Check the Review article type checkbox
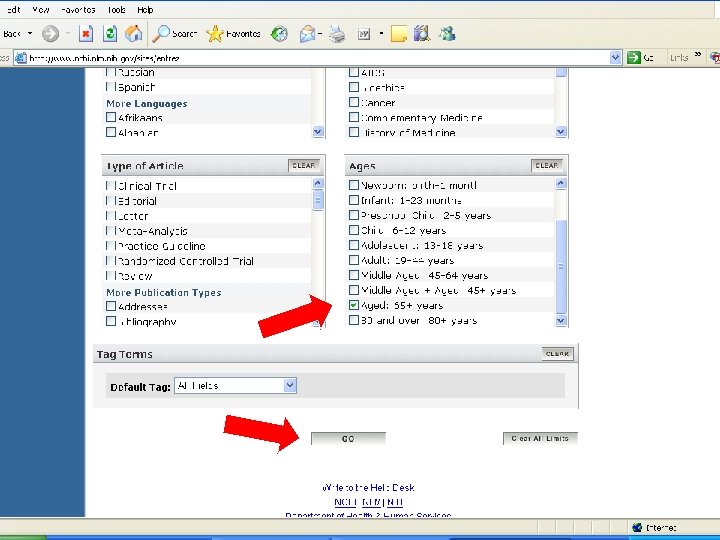Viewport: 720px width, 540px height. click(x=110, y=276)
